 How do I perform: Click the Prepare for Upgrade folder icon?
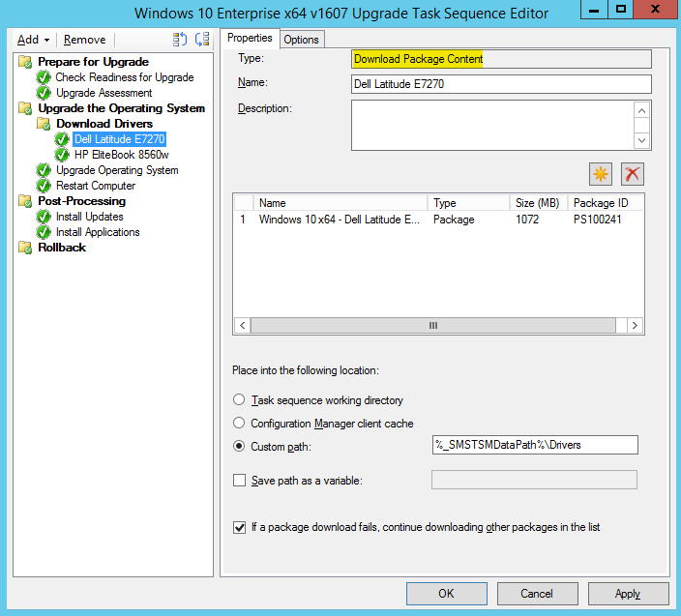[x=25, y=62]
